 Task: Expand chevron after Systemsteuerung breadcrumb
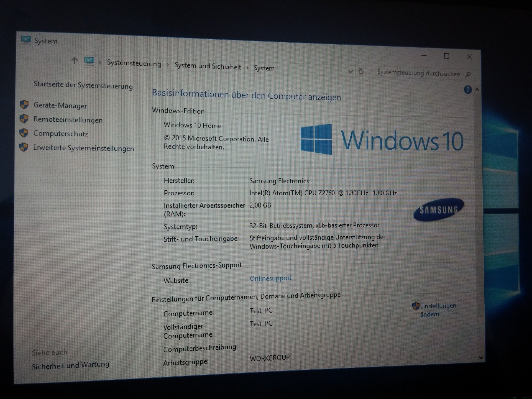[168, 65]
